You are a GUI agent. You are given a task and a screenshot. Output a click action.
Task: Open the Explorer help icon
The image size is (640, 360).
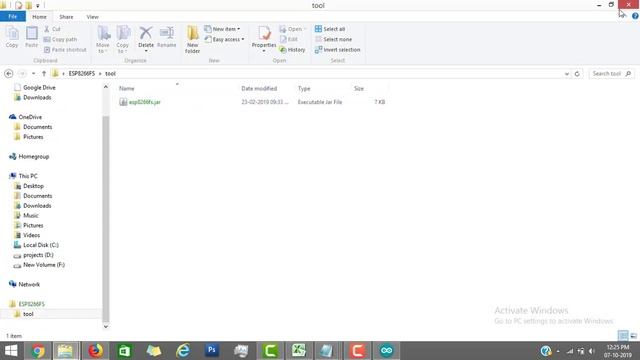(x=635, y=16)
